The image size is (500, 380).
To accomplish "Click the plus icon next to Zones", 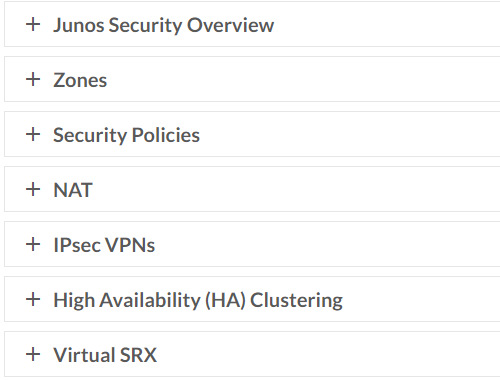I will tap(33, 80).
